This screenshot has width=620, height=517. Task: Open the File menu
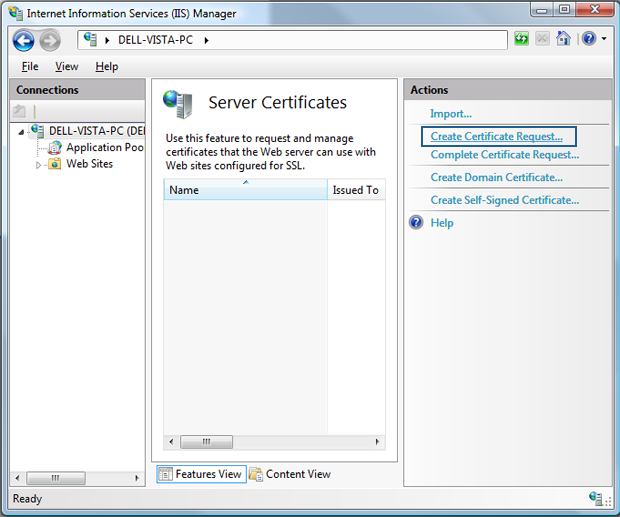[x=30, y=67]
